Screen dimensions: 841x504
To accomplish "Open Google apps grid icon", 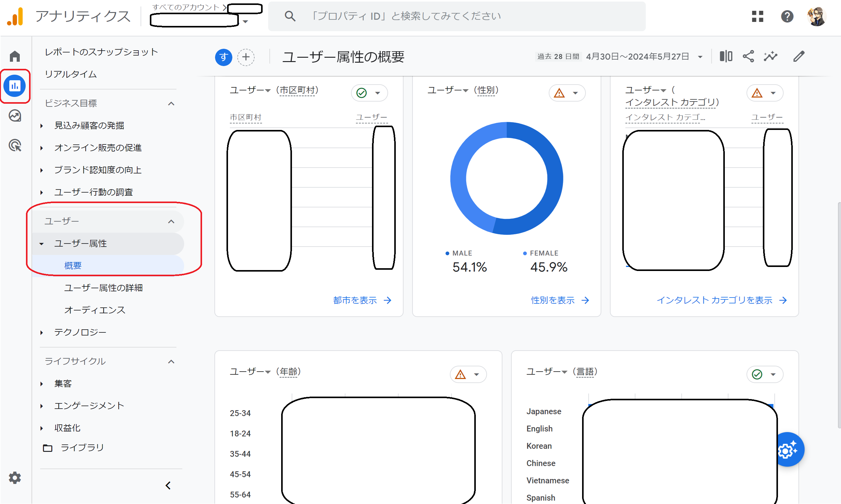I will (757, 16).
